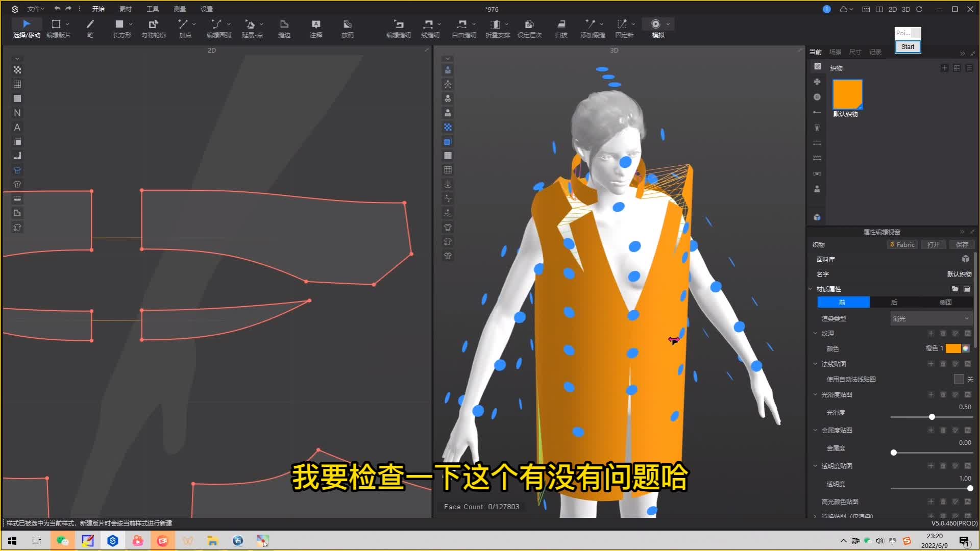
Task: Open the 设置 settings tab
Action: pyautogui.click(x=207, y=9)
